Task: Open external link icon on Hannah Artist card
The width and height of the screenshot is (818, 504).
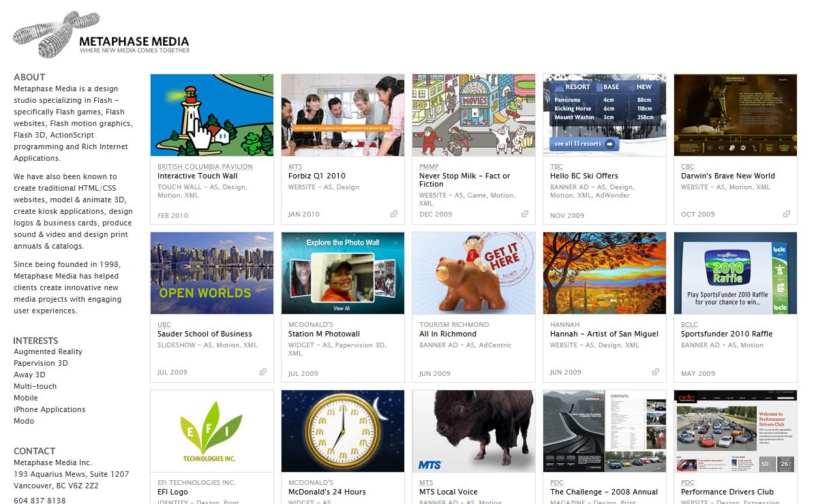Action: tap(656, 372)
